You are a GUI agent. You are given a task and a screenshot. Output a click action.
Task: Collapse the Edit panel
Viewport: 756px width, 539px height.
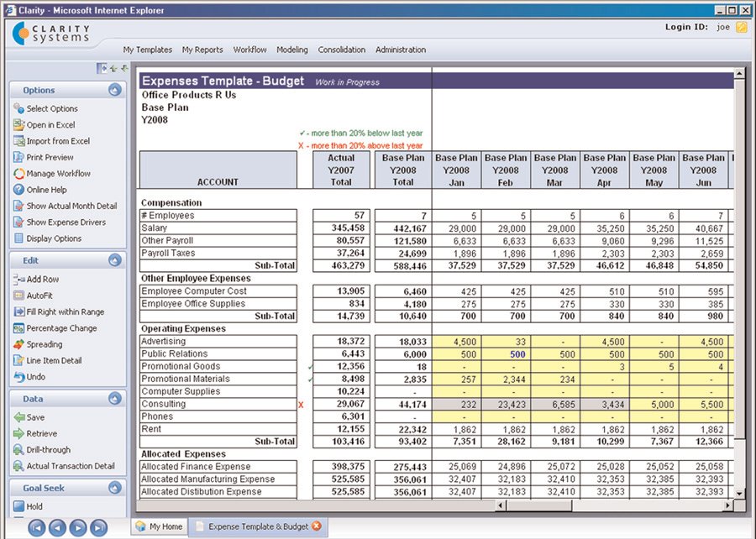click(115, 260)
